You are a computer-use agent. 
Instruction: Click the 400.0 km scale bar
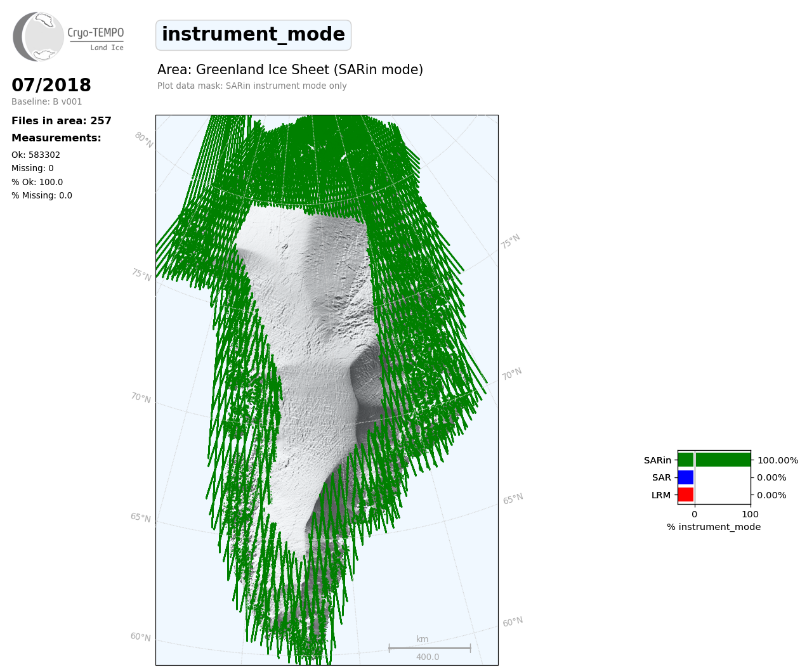tap(430, 649)
